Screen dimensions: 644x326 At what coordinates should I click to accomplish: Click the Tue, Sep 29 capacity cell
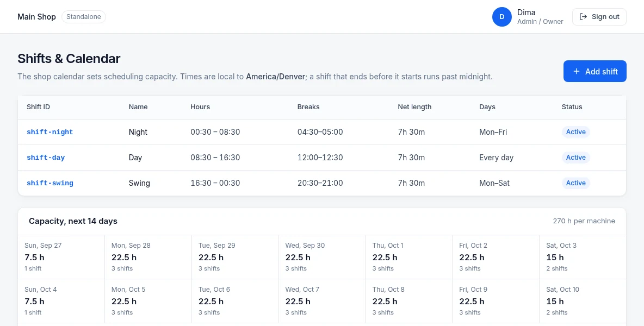pyautogui.click(x=236, y=257)
